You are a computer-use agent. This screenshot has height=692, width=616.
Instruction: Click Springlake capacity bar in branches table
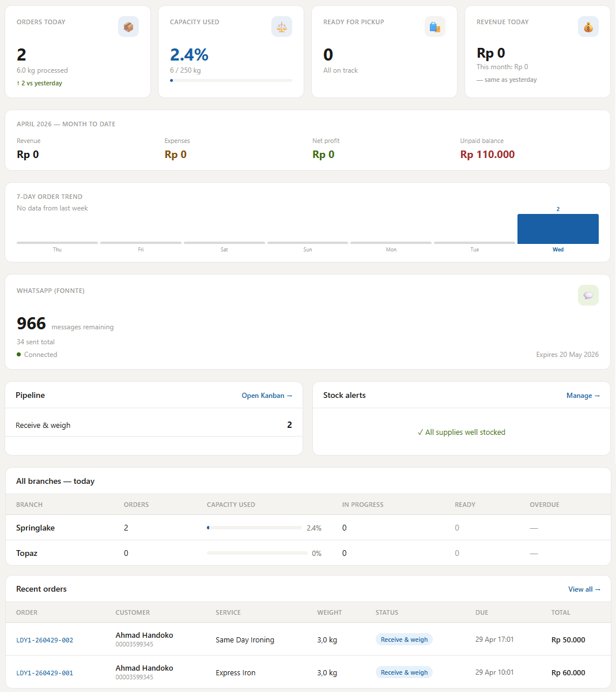[254, 528]
